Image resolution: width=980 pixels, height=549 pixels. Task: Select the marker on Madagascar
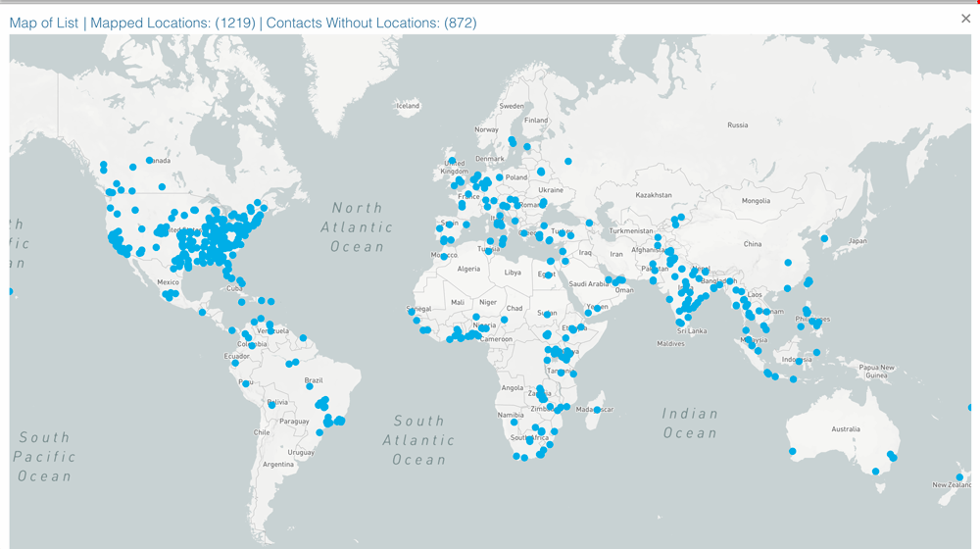(x=598, y=410)
